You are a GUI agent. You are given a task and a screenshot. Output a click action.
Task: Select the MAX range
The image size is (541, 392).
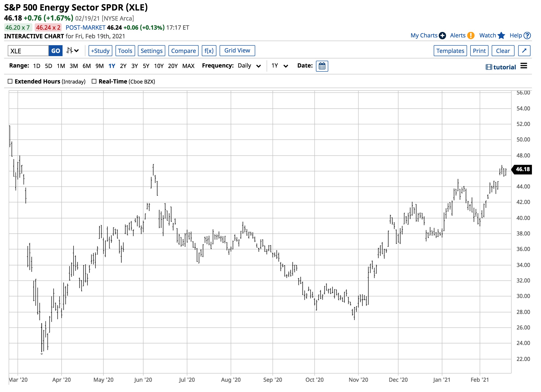point(188,66)
